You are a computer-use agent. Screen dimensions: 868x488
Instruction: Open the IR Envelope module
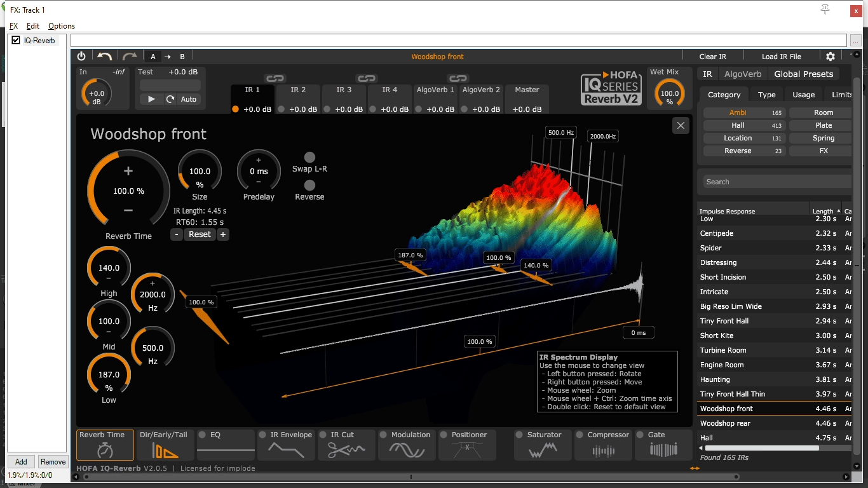[x=286, y=445]
